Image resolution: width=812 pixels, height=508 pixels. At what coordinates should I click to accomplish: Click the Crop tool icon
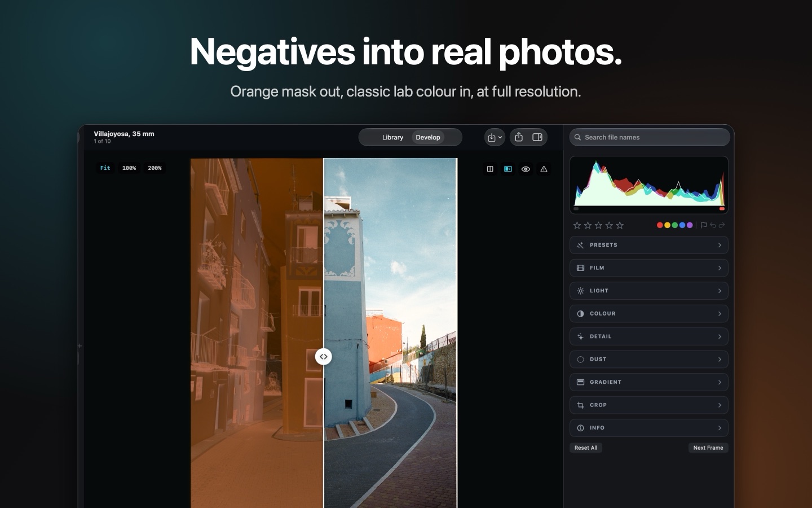[x=580, y=405]
